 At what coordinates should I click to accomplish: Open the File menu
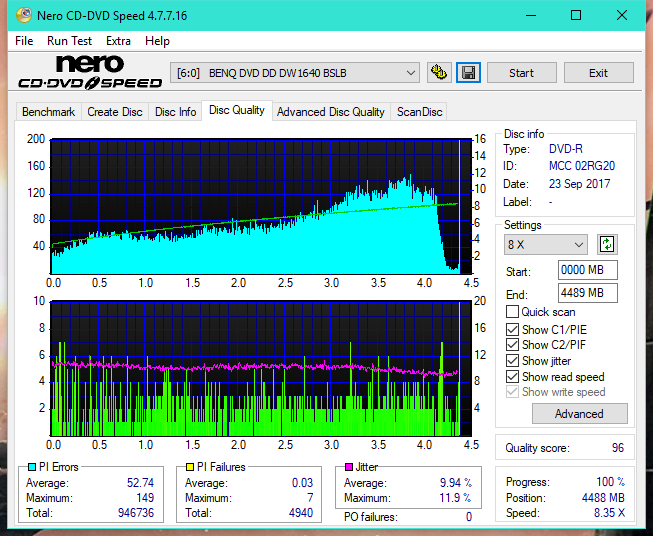(24, 41)
